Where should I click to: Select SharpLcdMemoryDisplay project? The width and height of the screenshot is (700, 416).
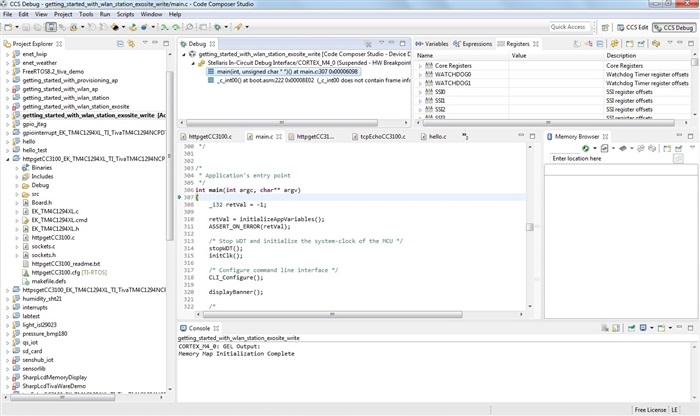tap(50, 378)
